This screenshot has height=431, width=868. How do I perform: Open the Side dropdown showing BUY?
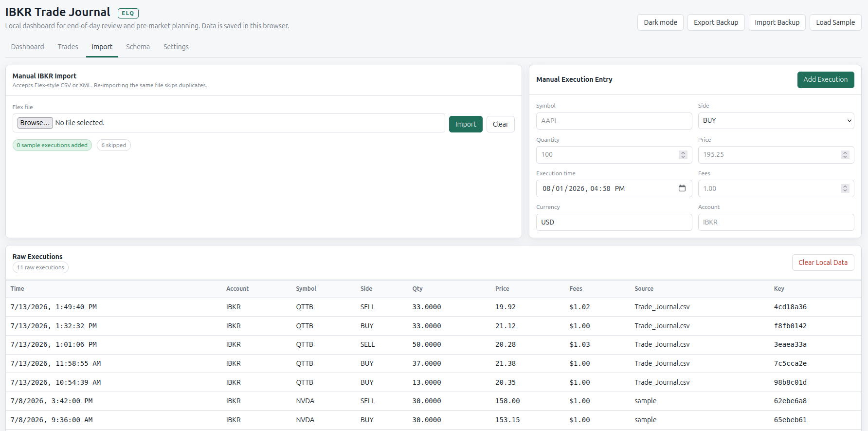click(776, 121)
